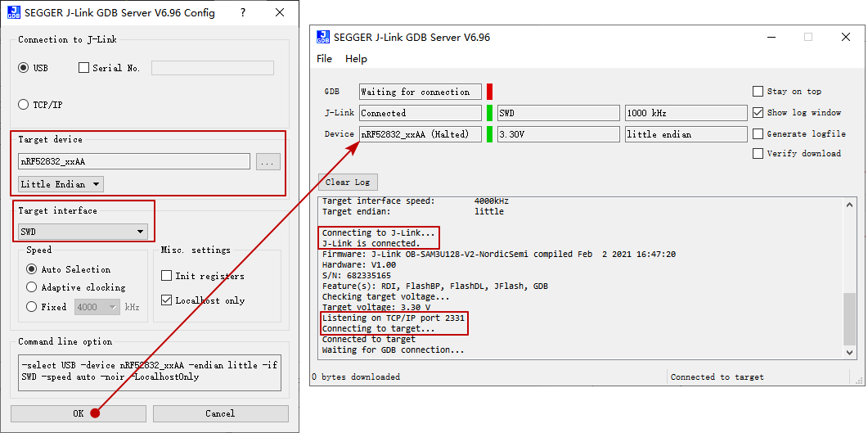Open the fixed speed 4000 kHz dropdown
The width and height of the screenshot is (868, 433).
(97, 307)
